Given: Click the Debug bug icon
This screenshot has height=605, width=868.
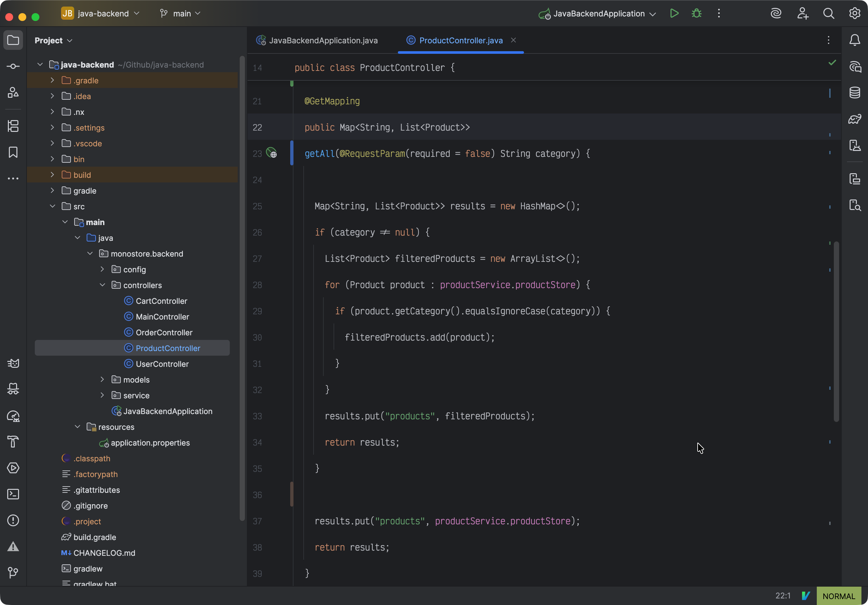Looking at the screenshot, I should [x=696, y=13].
